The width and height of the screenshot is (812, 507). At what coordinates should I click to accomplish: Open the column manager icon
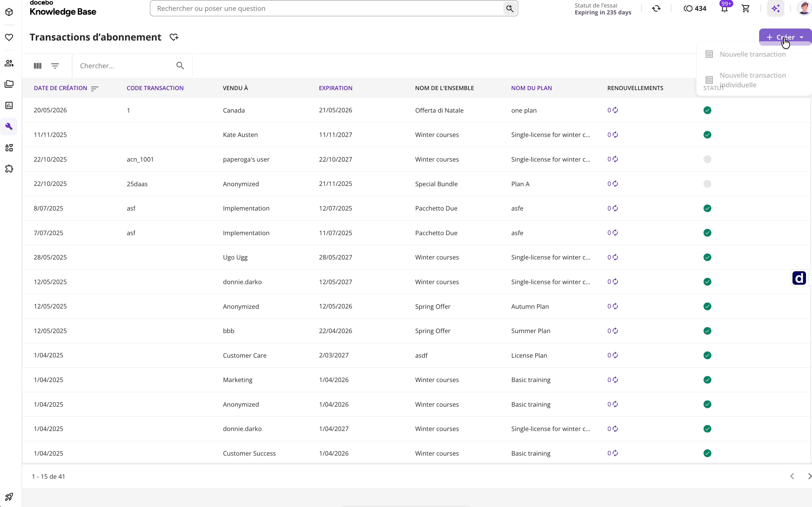pos(38,66)
